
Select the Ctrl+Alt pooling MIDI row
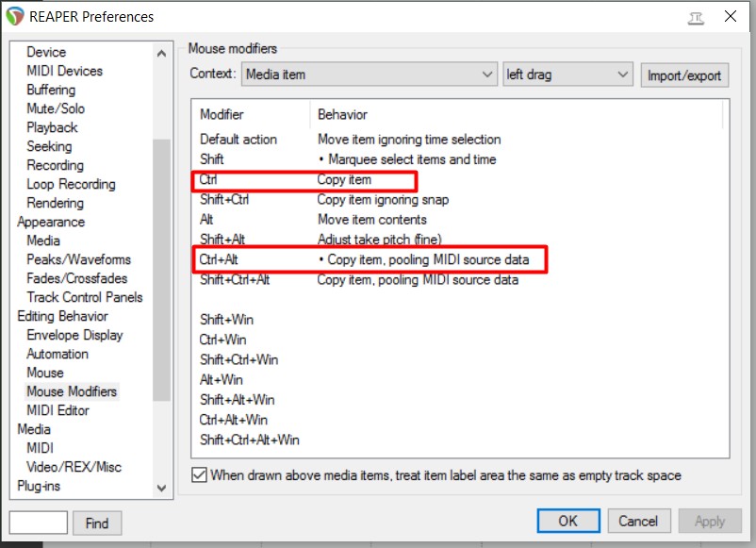460,259
